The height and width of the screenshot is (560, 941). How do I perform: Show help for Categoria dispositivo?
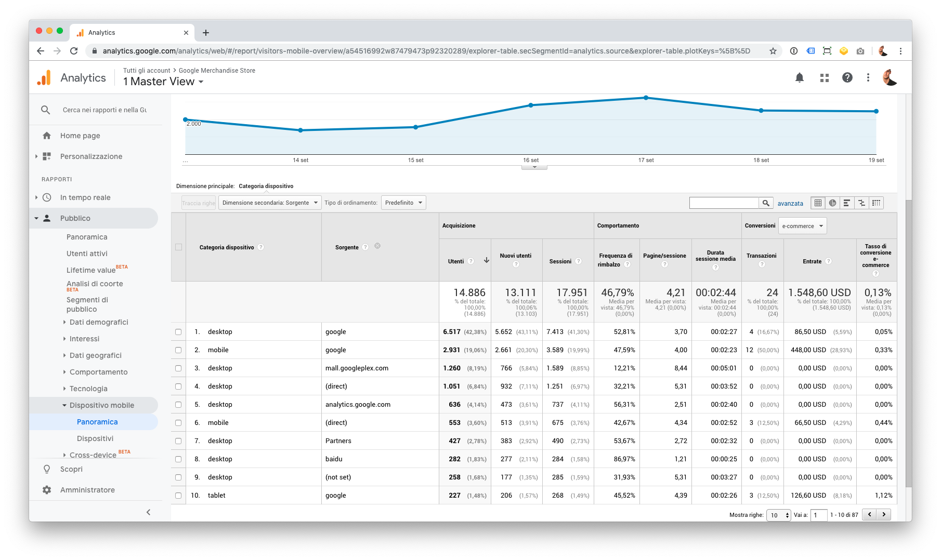click(261, 247)
